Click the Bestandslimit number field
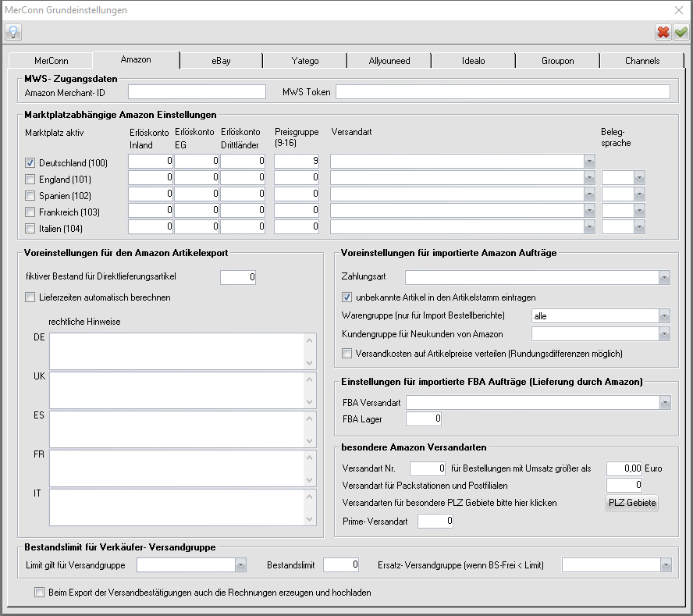693x616 pixels. point(341,564)
